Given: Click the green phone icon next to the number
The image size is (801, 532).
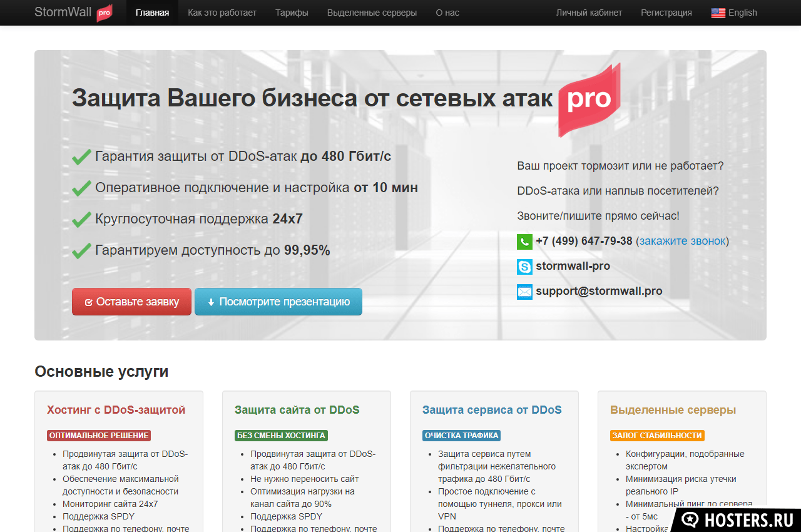Looking at the screenshot, I should click(524, 241).
